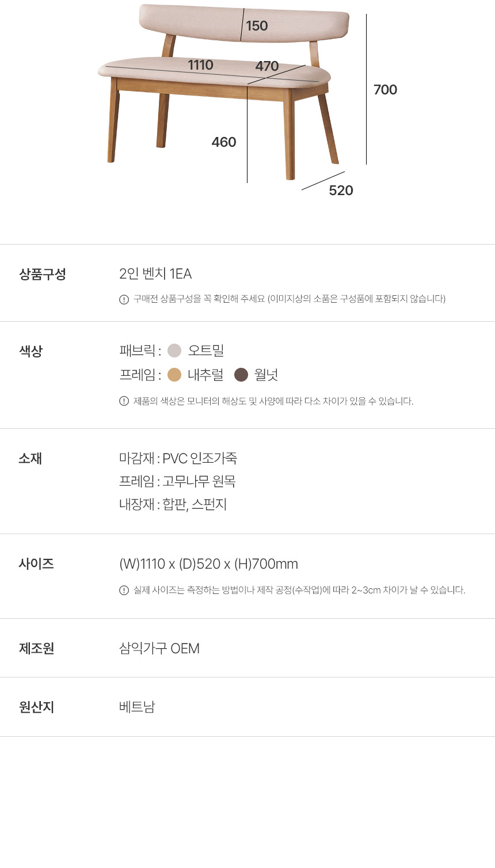Click the 상품구성 row heading
This screenshot has width=495, height=868.
pos(43,274)
